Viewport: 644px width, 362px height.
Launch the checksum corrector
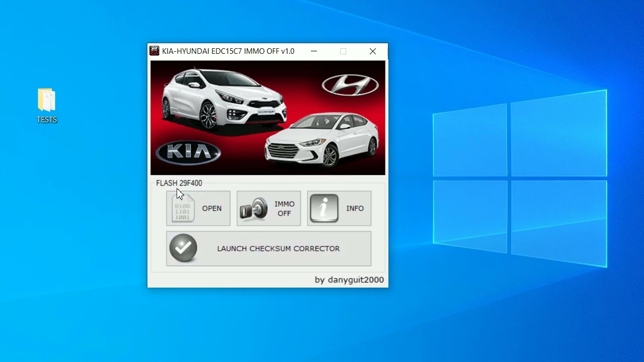[269, 248]
